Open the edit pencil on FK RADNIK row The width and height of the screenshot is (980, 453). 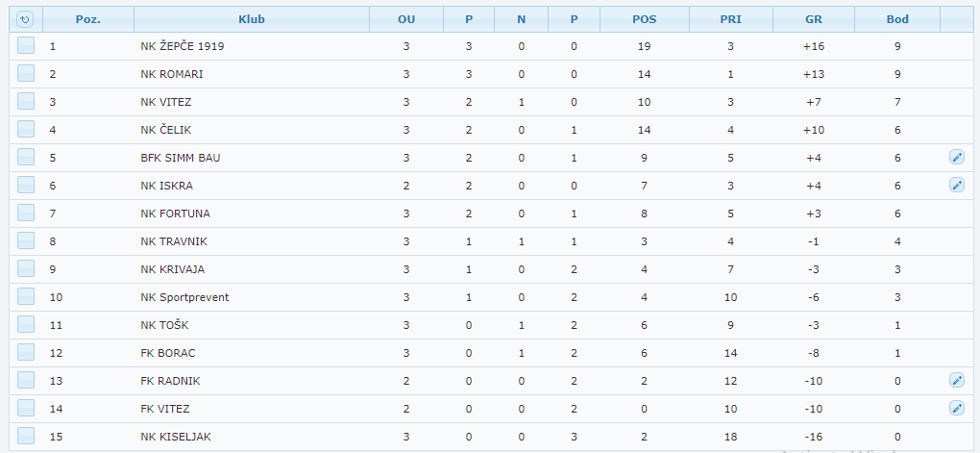click(x=956, y=380)
